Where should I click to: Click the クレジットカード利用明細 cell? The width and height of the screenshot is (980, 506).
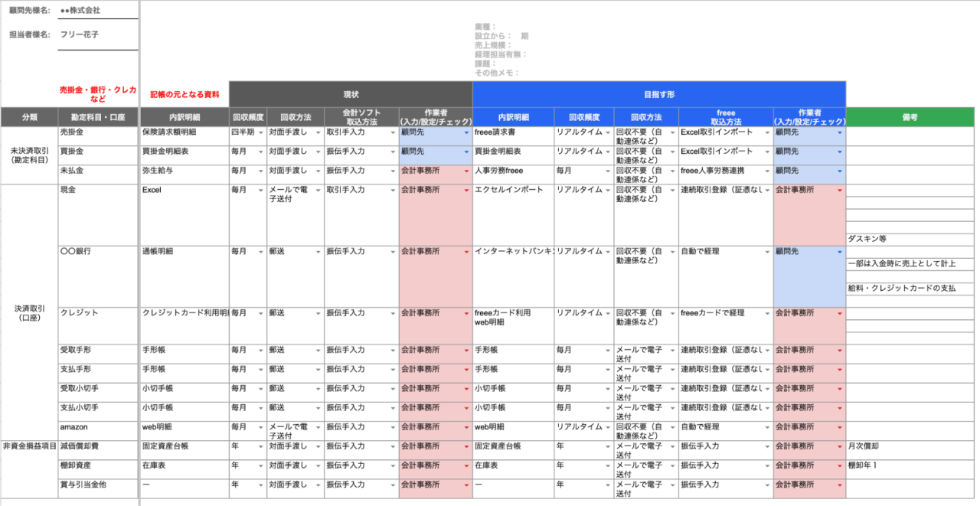(x=184, y=325)
